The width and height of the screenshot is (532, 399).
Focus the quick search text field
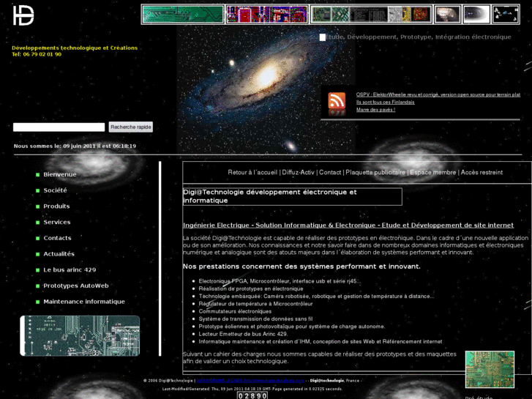click(59, 127)
